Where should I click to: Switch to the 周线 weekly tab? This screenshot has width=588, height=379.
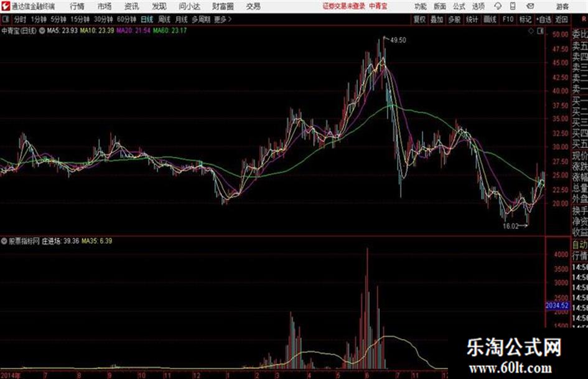click(x=164, y=19)
